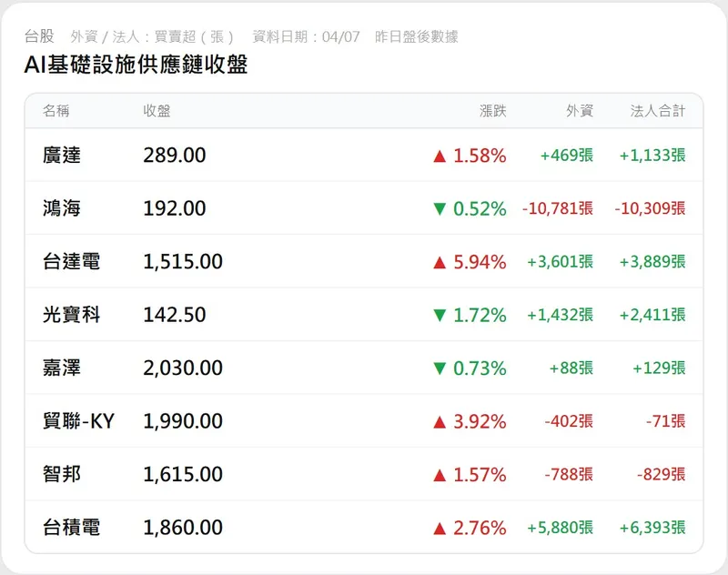Open the 台積電 stock row name
Image resolution: width=728 pixels, height=575 pixels.
[x=71, y=528]
